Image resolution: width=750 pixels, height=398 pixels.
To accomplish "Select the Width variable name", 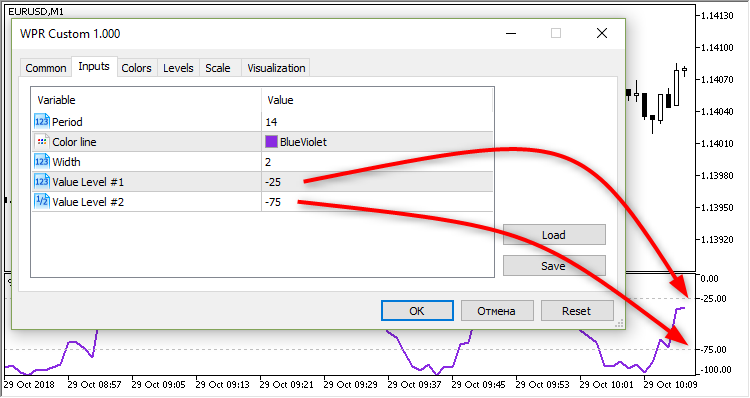I will (66, 162).
